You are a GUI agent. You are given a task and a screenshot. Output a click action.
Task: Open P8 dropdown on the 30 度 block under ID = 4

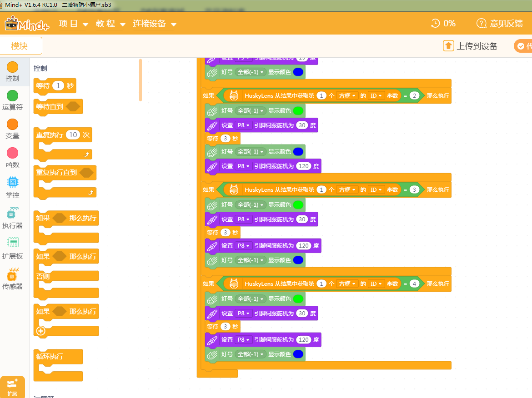coord(243,313)
